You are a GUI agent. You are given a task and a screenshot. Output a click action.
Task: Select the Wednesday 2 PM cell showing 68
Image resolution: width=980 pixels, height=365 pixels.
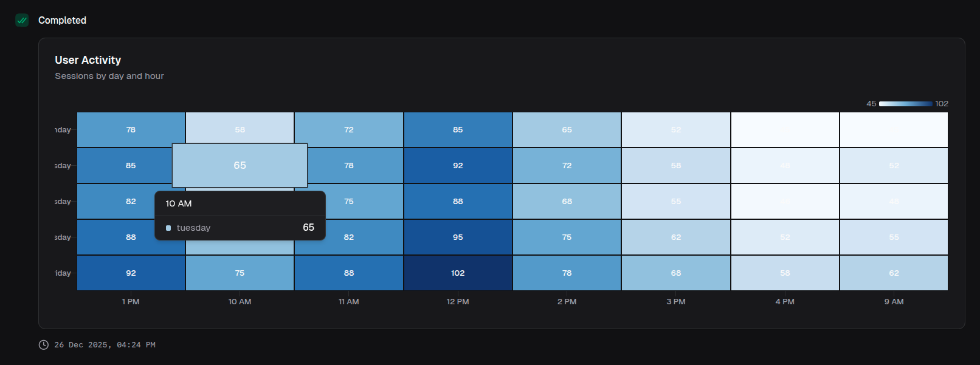(x=567, y=202)
